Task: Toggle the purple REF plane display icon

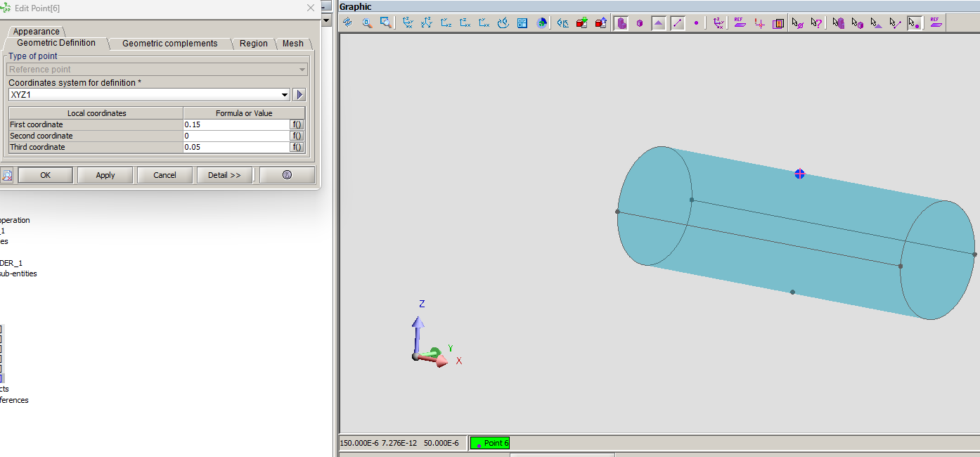Action: point(739,23)
